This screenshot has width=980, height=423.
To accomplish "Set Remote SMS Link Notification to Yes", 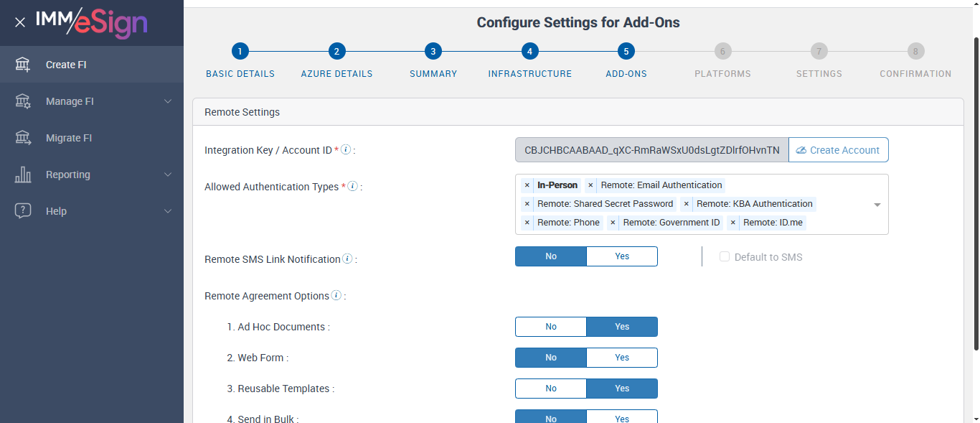I will click(x=622, y=256).
